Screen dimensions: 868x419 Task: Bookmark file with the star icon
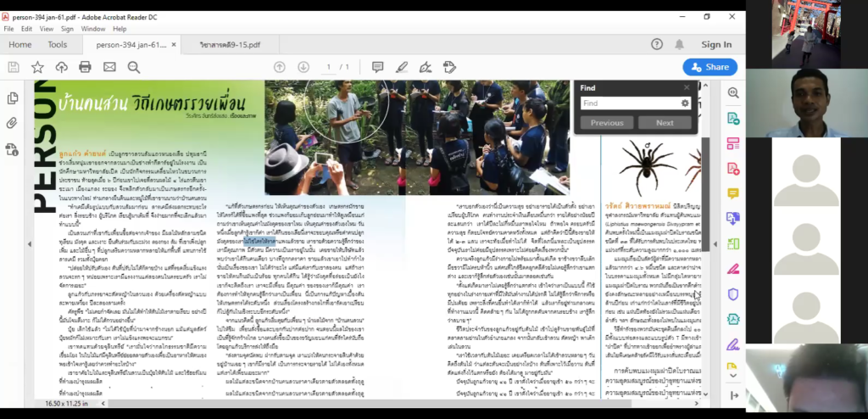pos(37,67)
